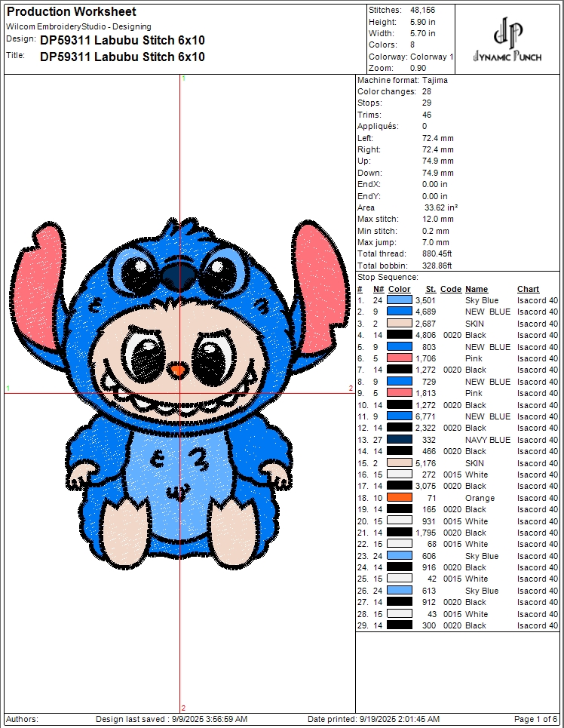564x728 pixels.
Task: Click the 'Name' column header
Action: click(x=477, y=289)
